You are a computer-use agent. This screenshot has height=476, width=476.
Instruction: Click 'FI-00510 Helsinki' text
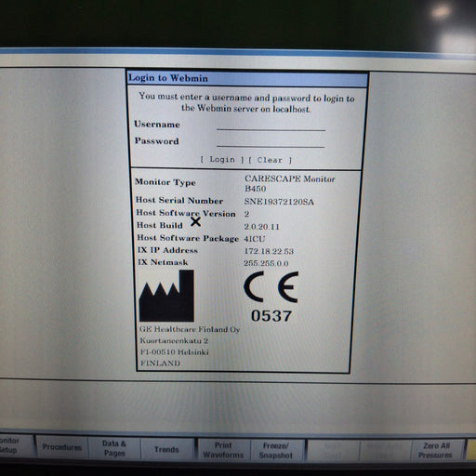click(x=175, y=352)
